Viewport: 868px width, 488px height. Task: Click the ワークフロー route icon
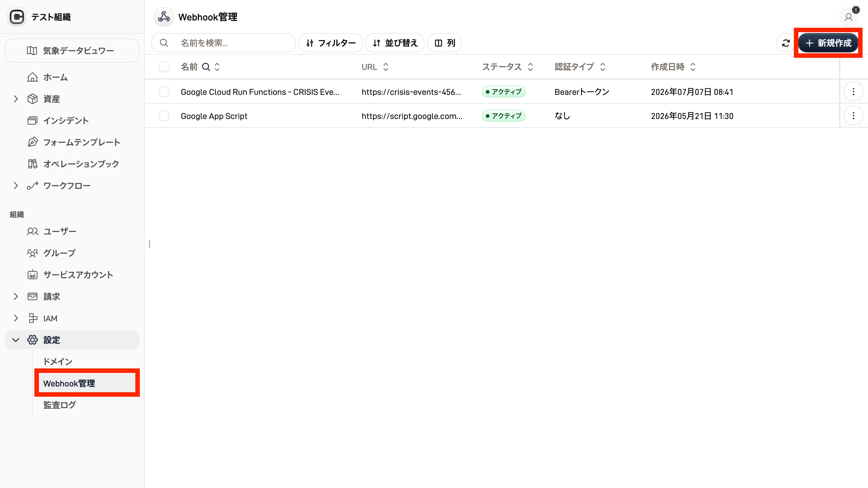[x=32, y=186]
